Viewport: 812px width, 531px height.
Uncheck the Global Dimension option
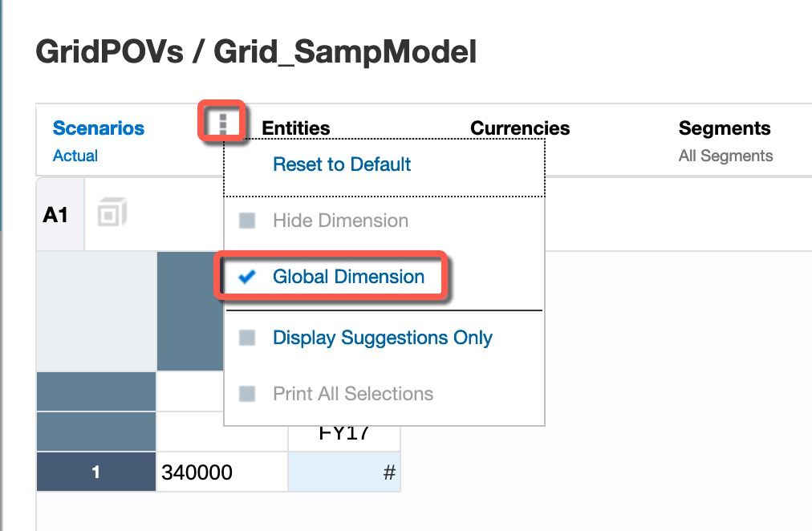click(247, 278)
